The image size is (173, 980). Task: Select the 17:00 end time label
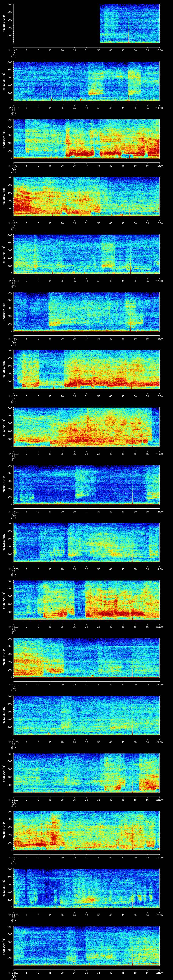click(159, 454)
